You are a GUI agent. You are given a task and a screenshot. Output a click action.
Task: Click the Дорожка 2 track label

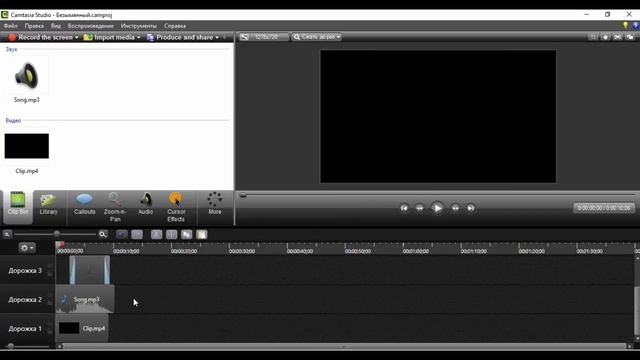tap(25, 300)
